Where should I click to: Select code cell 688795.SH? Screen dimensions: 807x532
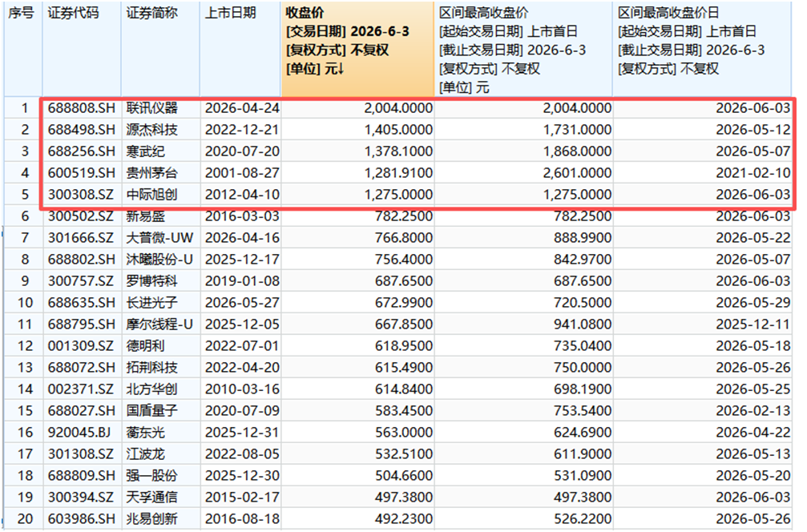(x=82, y=324)
